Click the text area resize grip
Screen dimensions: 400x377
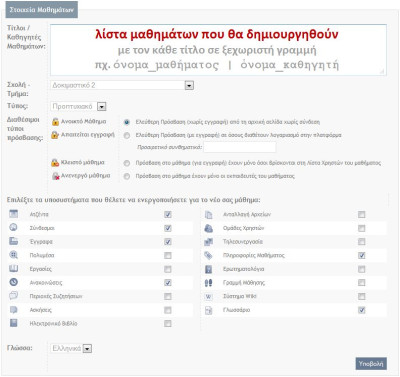382,71
